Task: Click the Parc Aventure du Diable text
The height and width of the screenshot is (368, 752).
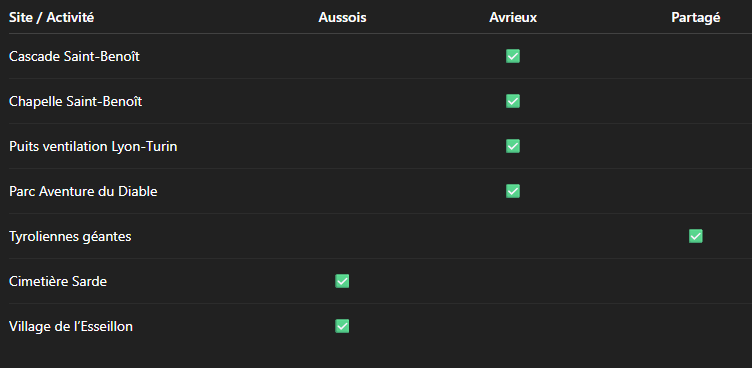Action: click(83, 192)
